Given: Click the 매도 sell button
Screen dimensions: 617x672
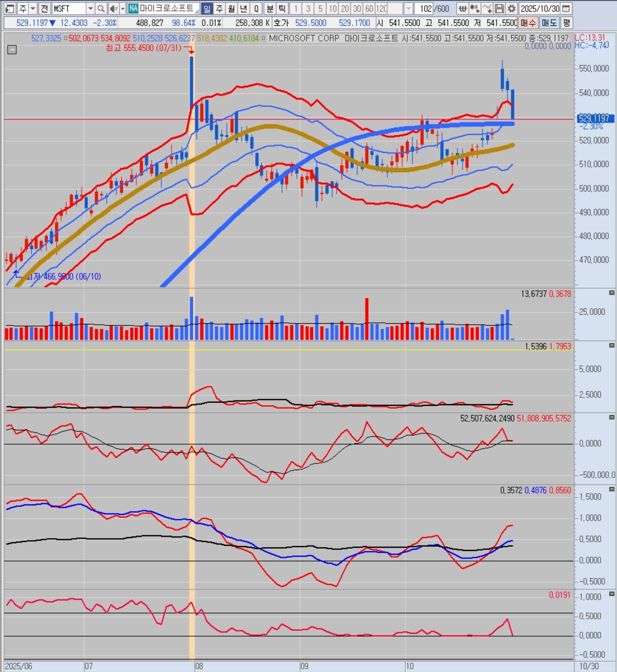Looking at the screenshot, I should tap(549, 23).
